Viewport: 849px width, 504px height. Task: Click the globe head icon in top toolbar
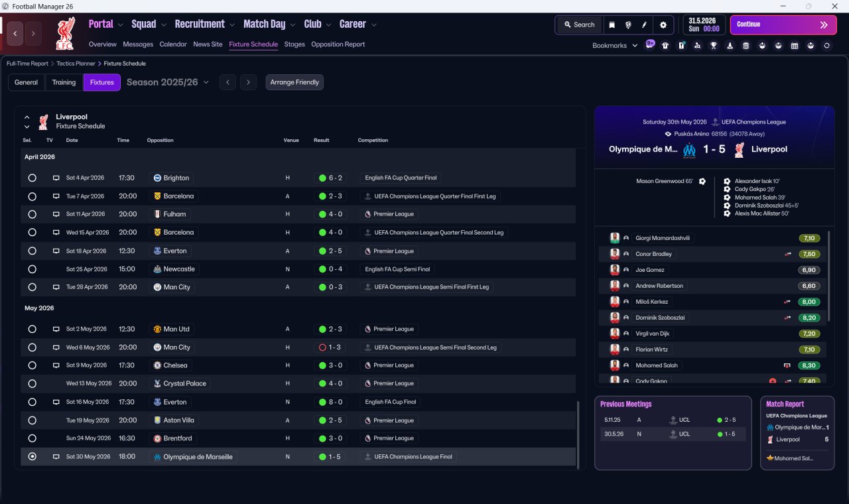(x=627, y=25)
